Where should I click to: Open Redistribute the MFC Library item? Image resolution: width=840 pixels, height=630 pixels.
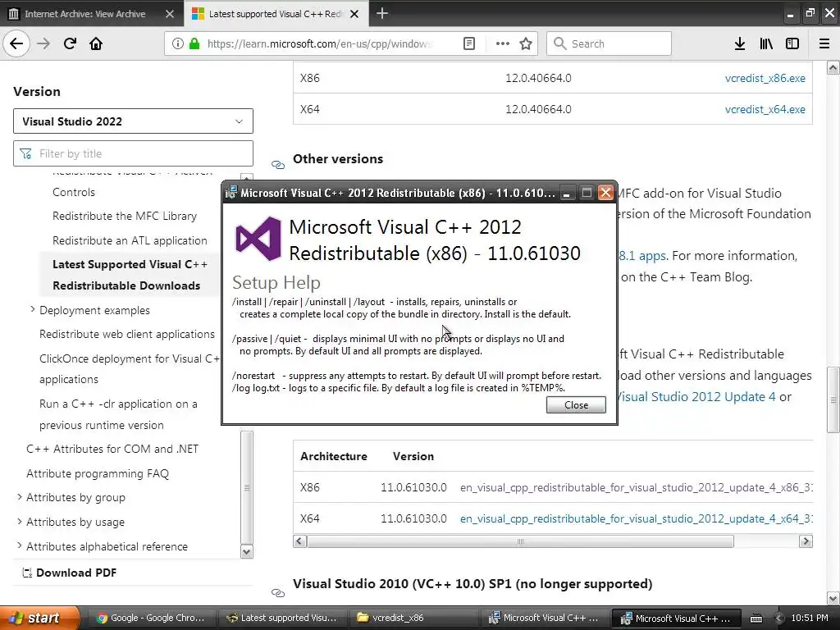click(125, 216)
